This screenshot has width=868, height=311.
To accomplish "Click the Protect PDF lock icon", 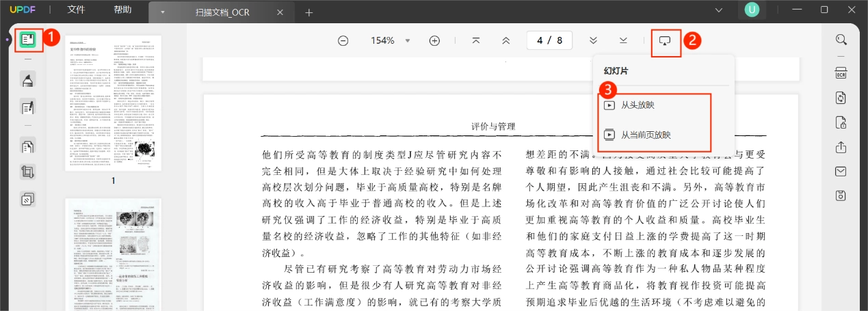I will [x=841, y=122].
